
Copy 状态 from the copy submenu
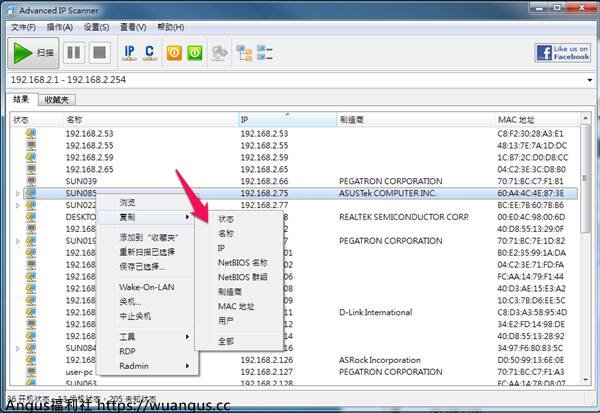point(239,219)
